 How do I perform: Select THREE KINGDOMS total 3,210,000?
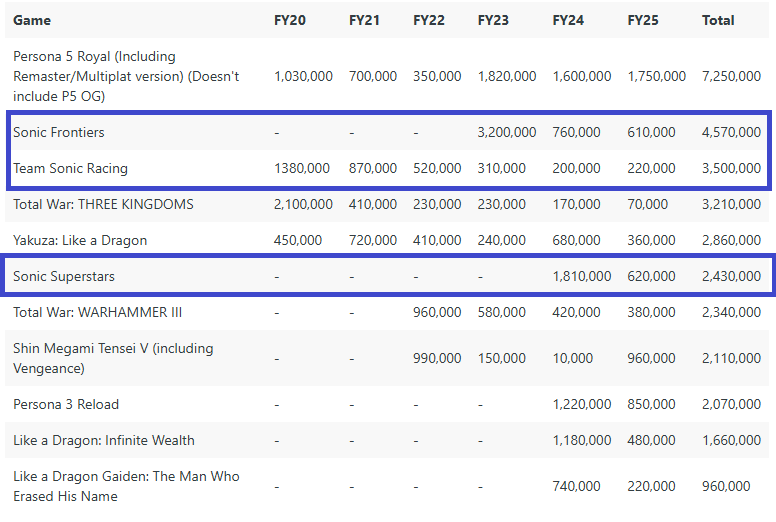click(731, 204)
